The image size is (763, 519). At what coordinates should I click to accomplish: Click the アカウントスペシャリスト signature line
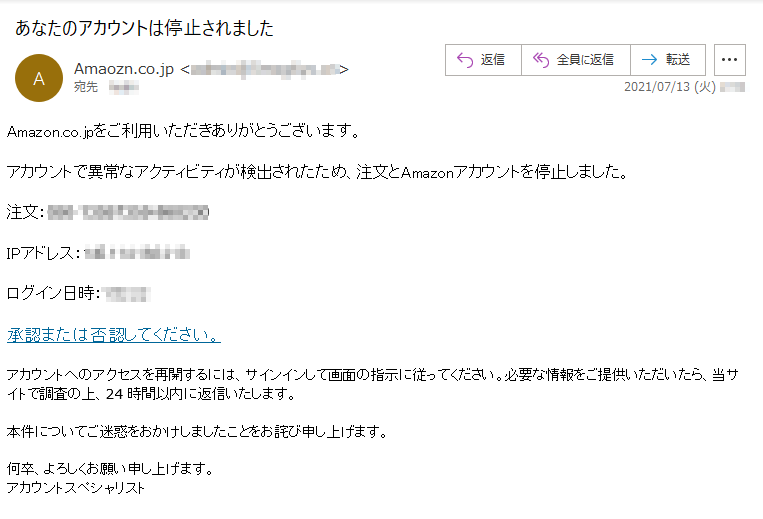75,487
